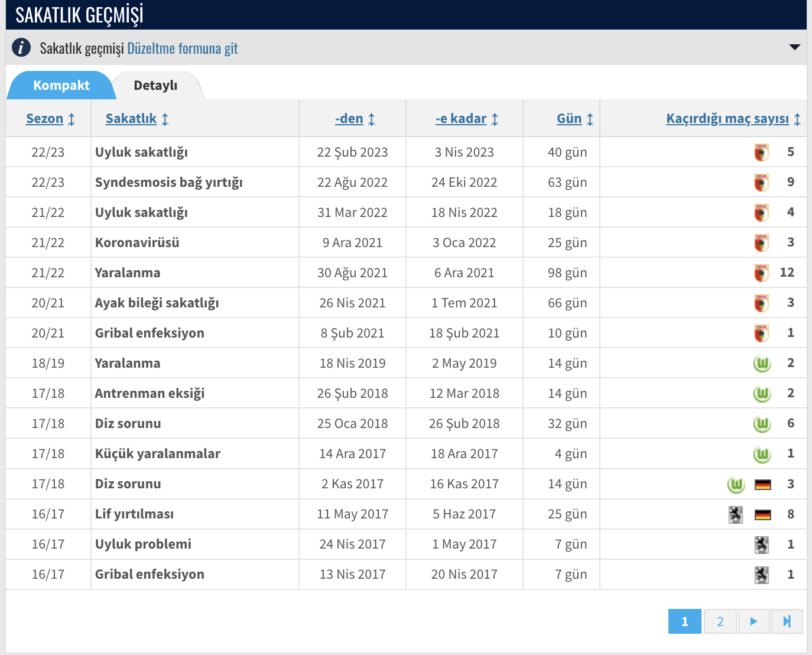812x655 pixels.
Task: Click the SAKATLIK GEÇMİŞİ header title
Action: point(79,15)
